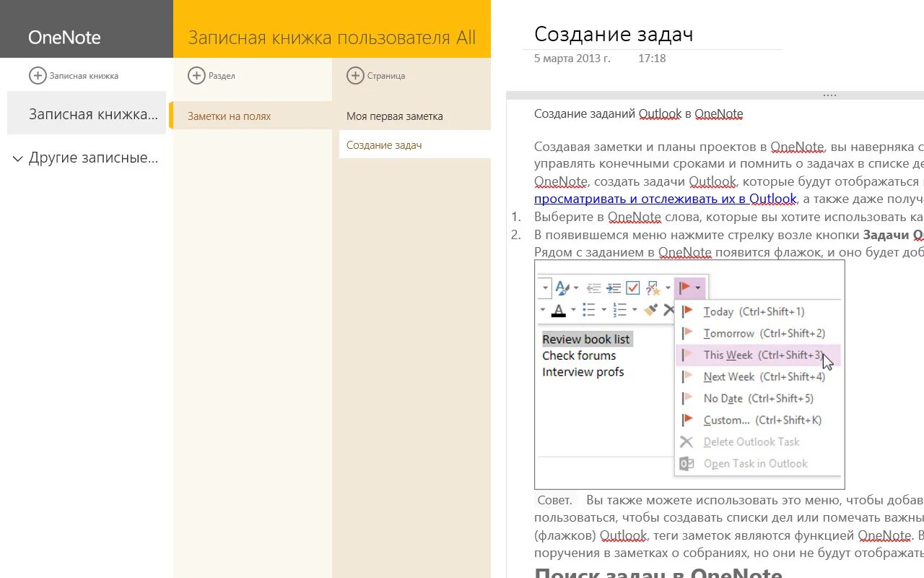The height and width of the screenshot is (578, 924).
Task: Click the Check forums line in screenshot
Action: (x=579, y=355)
